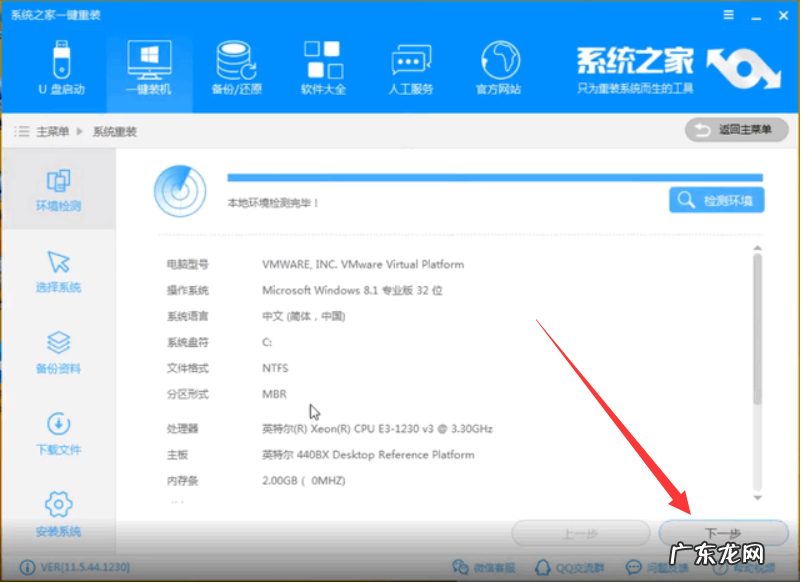Open the 下载文件 download step
Viewport: 803px width, 583px height.
point(60,430)
